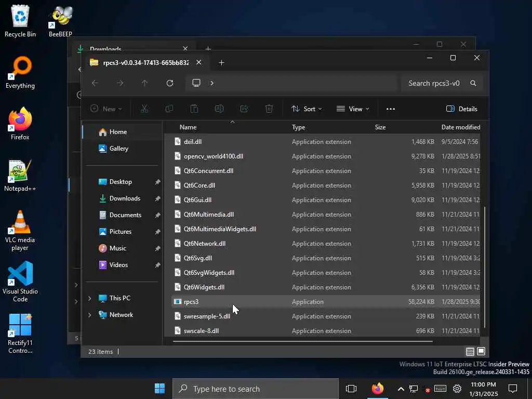The image size is (532, 399).
Task: Open the Windows Start button
Action: click(x=159, y=389)
